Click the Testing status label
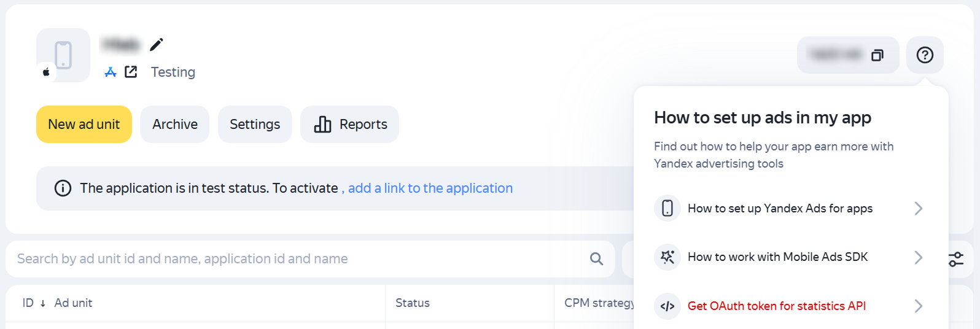Image resolution: width=980 pixels, height=329 pixels. click(173, 72)
